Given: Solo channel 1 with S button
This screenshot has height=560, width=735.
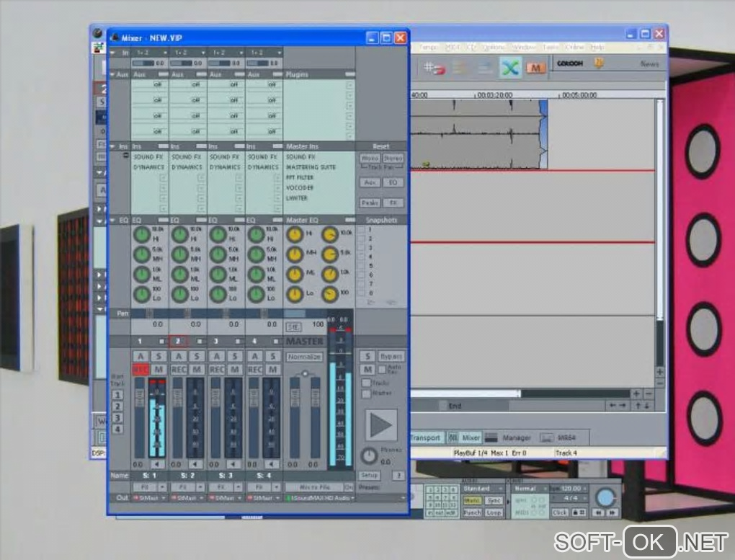Looking at the screenshot, I should click(x=159, y=357).
